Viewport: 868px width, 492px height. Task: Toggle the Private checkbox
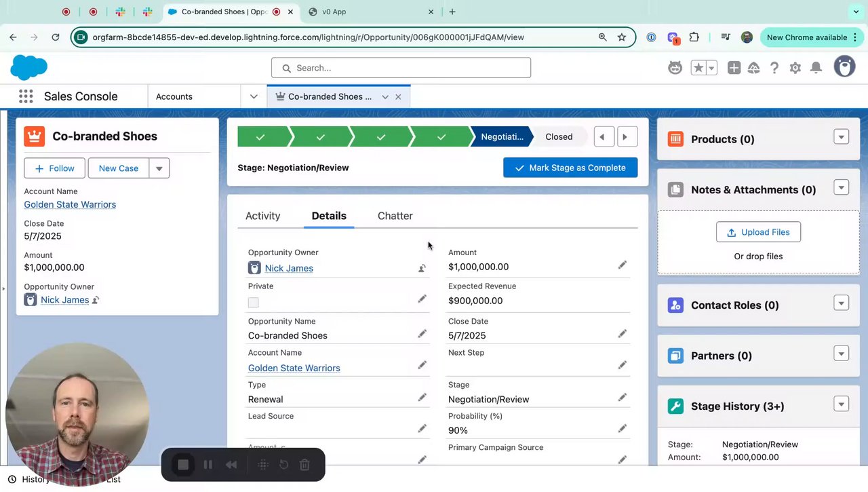[254, 303]
